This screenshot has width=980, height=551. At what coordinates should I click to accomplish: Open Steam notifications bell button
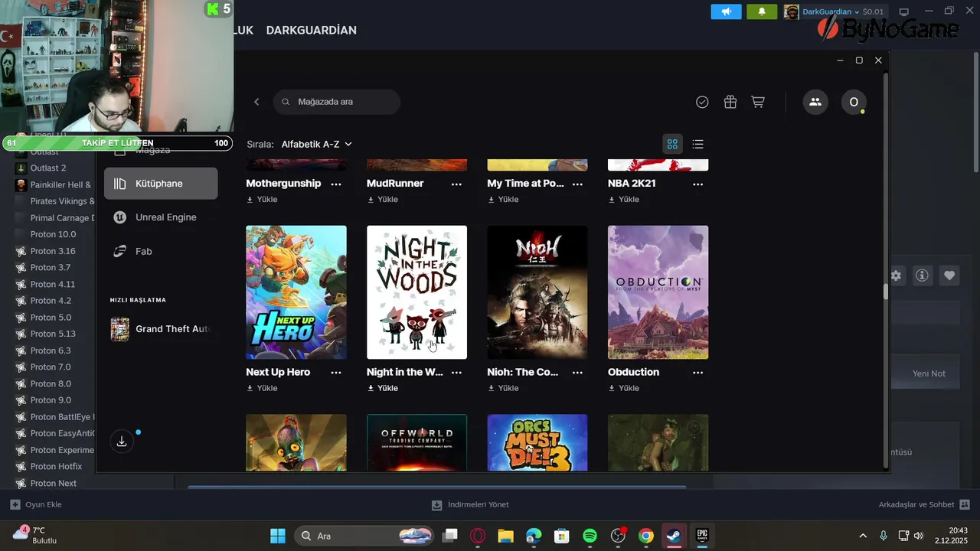(762, 11)
